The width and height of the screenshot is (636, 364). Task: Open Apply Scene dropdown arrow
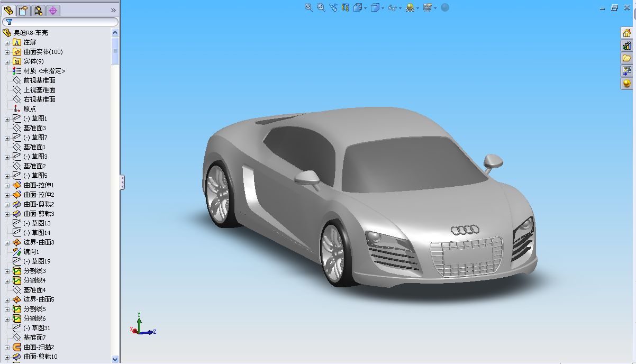point(417,8)
